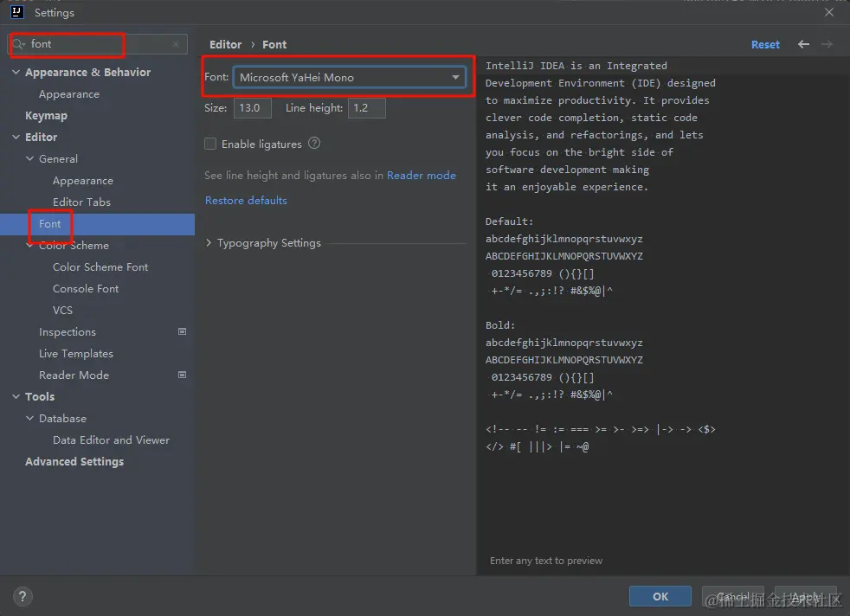Click the IntelliJ IDEA logo icon

(x=16, y=12)
